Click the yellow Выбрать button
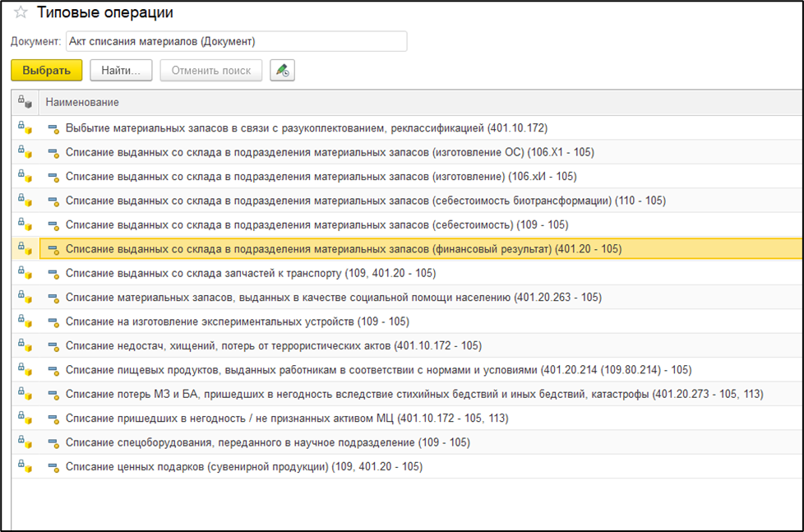804x532 pixels. coord(47,70)
